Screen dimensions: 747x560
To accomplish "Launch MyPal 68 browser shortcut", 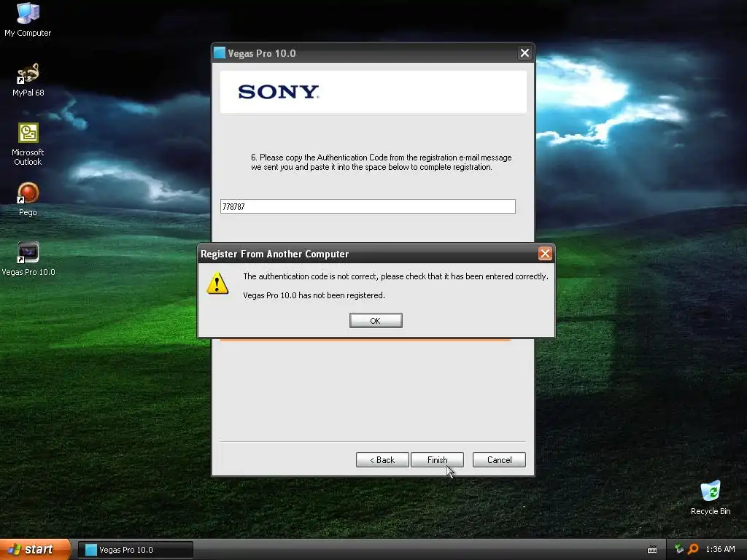I will point(28,79).
